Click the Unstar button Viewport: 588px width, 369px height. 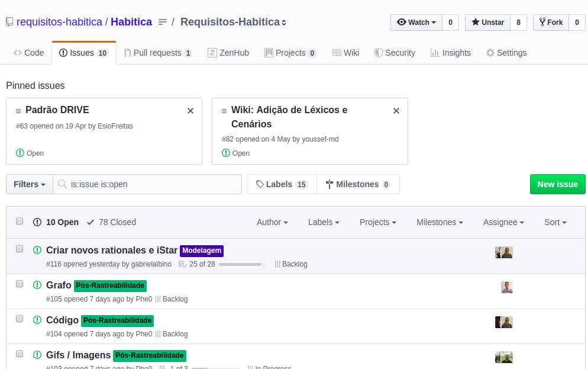tap(487, 23)
